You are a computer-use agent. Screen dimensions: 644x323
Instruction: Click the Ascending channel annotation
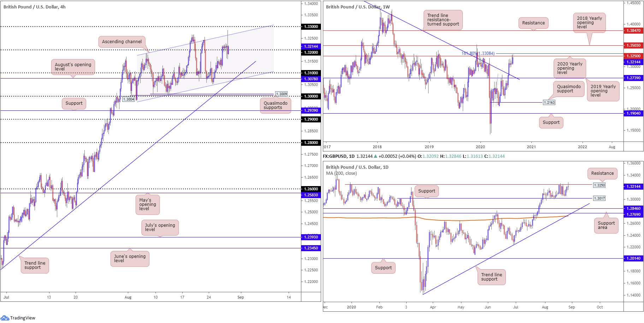point(122,42)
